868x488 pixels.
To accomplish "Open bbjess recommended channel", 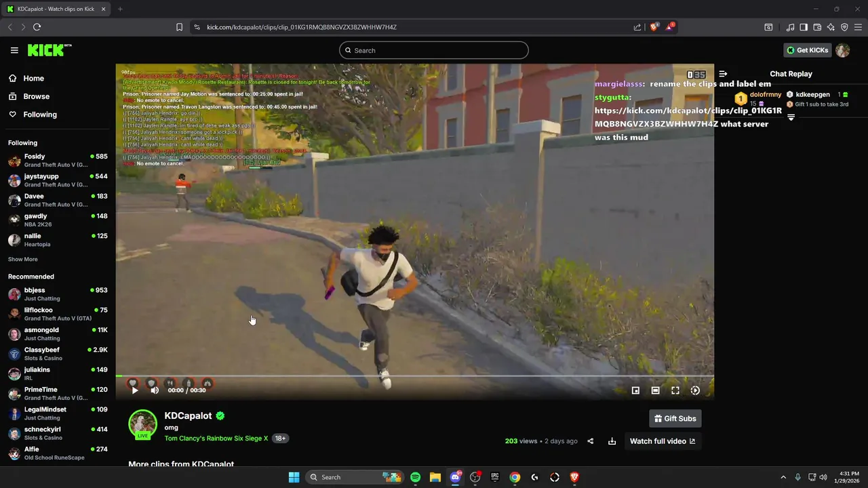I will click(x=58, y=294).
